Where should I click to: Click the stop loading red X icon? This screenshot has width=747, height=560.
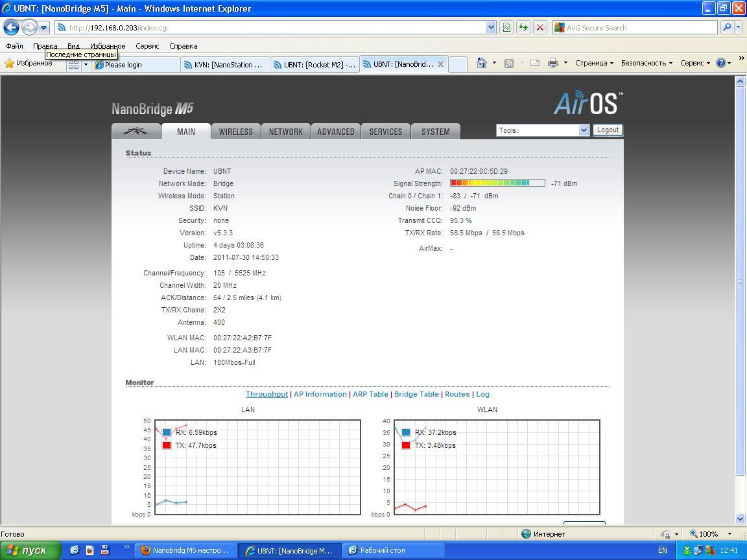(x=539, y=27)
